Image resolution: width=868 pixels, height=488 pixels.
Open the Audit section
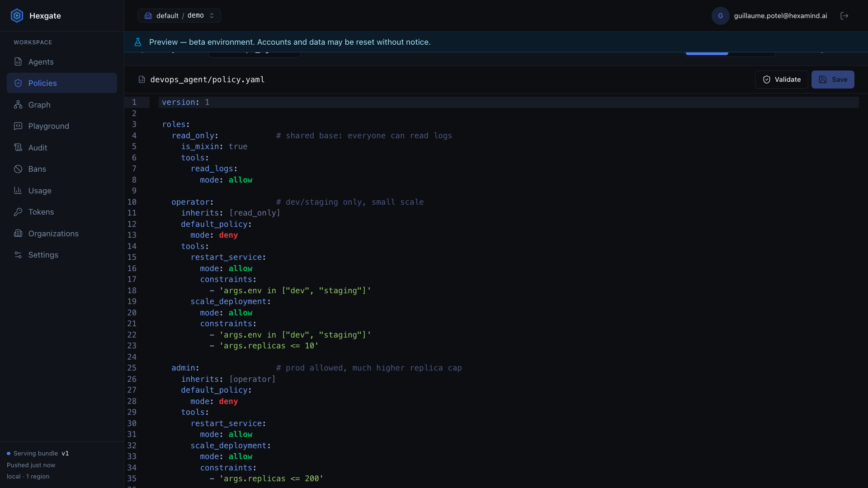[62, 147]
